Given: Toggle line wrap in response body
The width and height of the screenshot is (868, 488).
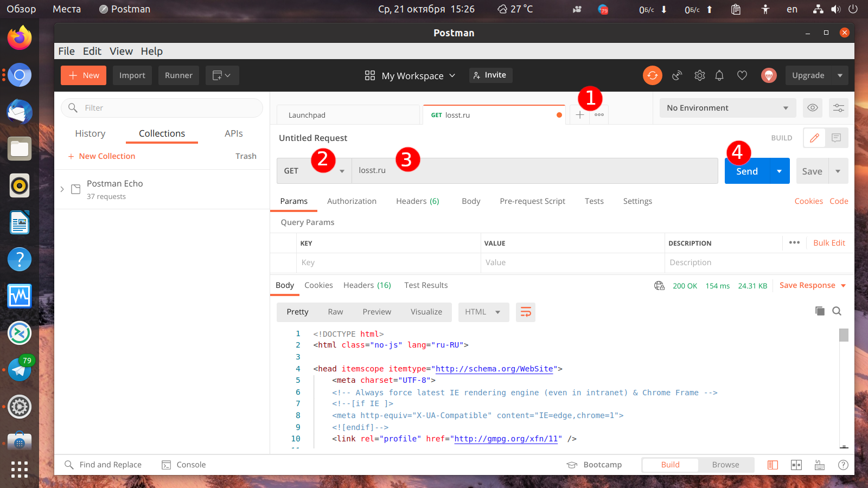Looking at the screenshot, I should [x=526, y=312].
